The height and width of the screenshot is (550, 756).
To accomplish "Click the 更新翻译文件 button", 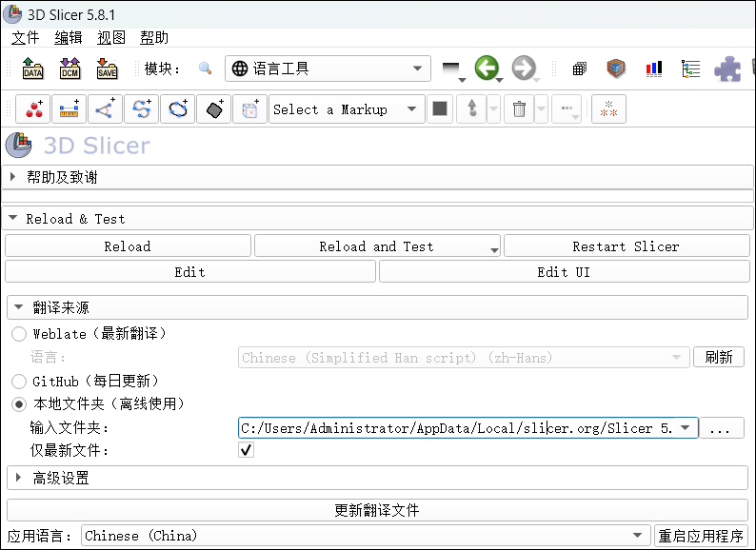I will pos(377,510).
